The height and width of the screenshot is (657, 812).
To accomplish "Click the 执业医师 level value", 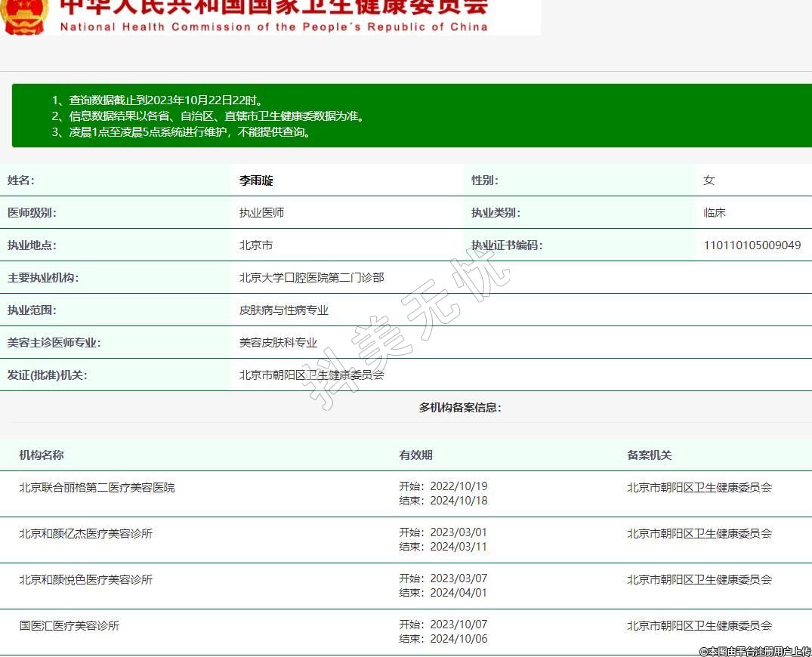I will 261,213.
